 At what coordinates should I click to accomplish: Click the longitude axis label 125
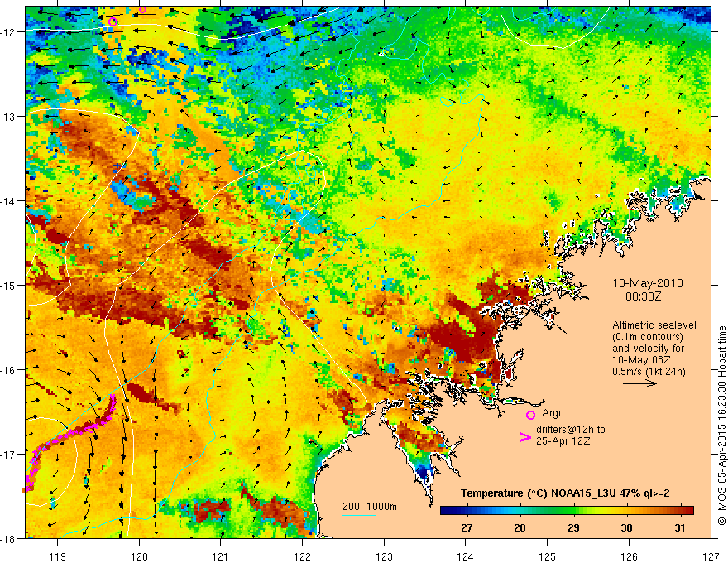click(x=548, y=556)
